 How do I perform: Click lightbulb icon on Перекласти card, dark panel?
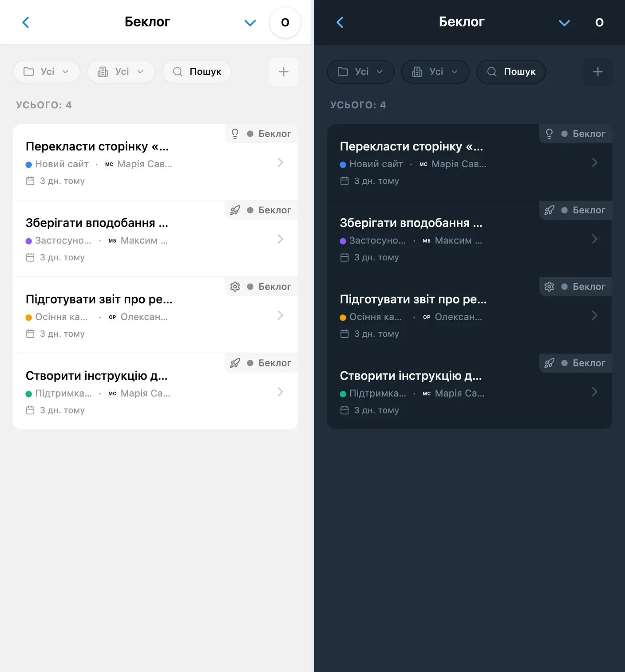pyautogui.click(x=550, y=134)
